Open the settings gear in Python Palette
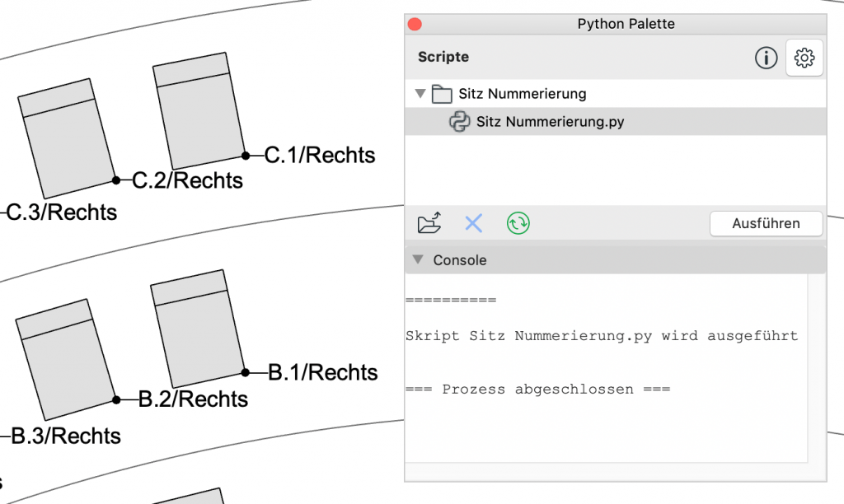The height and width of the screenshot is (504, 844). pyautogui.click(x=804, y=58)
